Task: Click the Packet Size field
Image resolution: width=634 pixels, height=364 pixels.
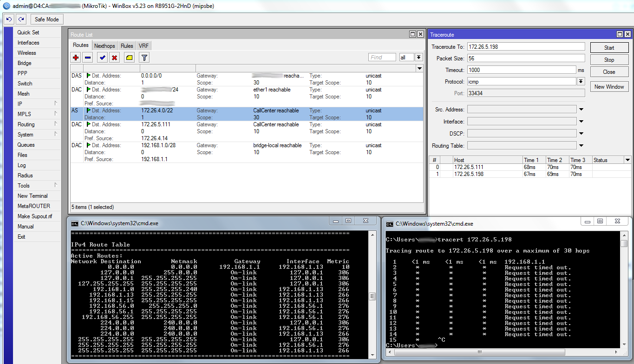Action: 526,58
